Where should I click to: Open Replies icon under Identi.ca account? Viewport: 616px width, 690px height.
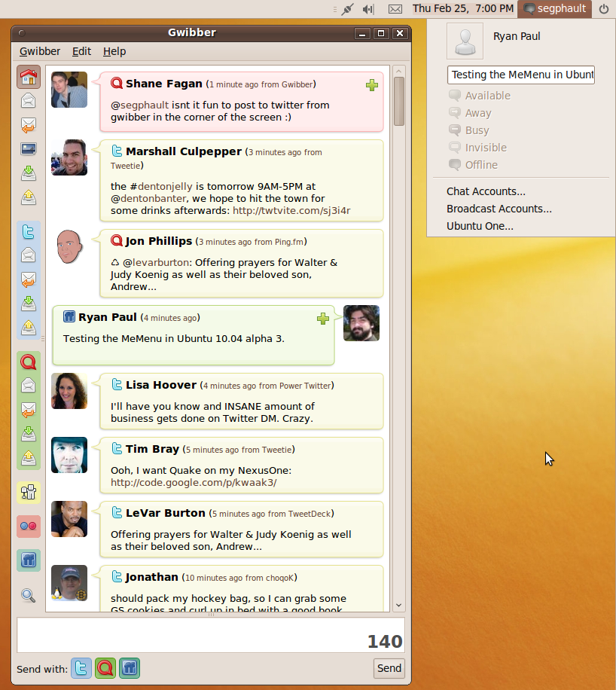[29, 409]
